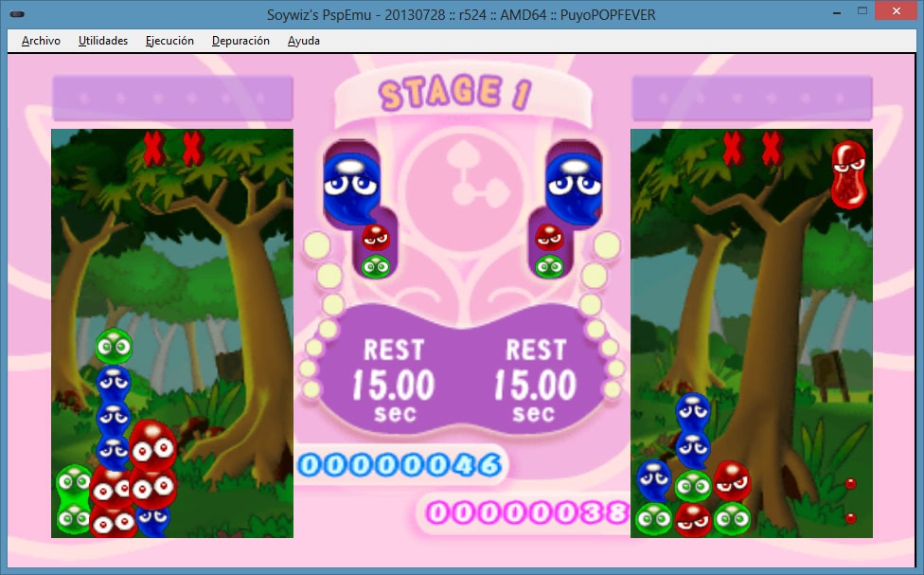Click the blue score counter 00000046
Screen dimensions: 924x575
click(x=400, y=465)
